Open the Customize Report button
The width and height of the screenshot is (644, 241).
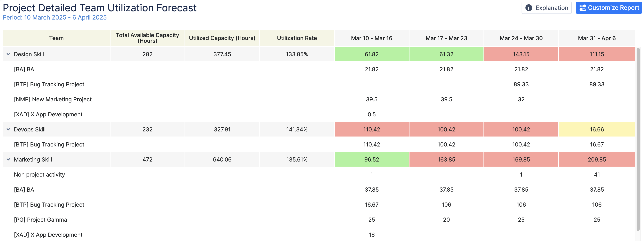pyautogui.click(x=608, y=8)
